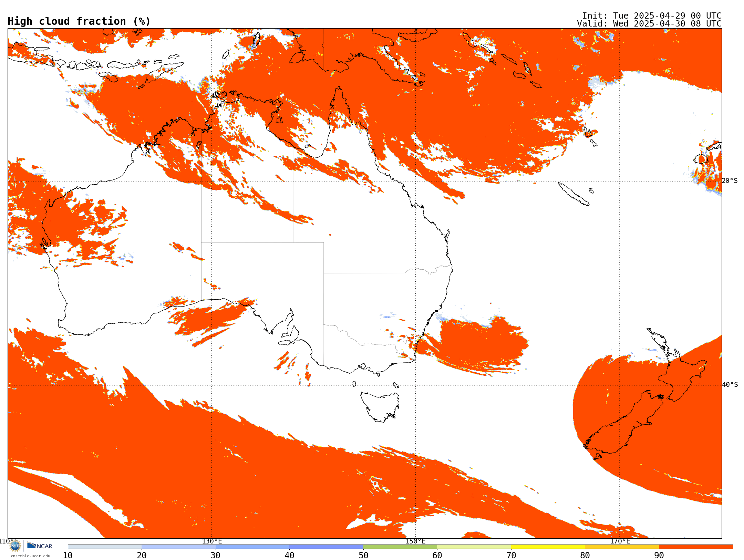Click the New Caledonia island outline
The width and height of the screenshot is (744, 560).
pyautogui.click(x=573, y=194)
